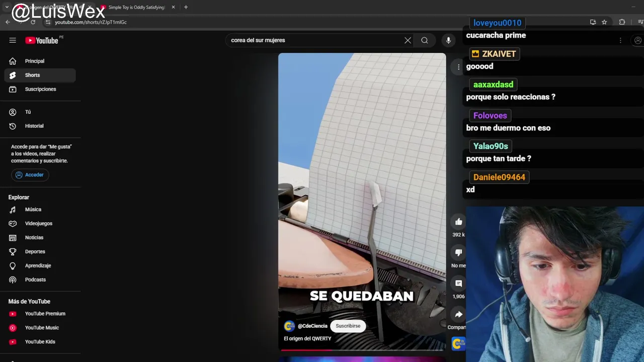Open the browser extensions puzzle icon
The image size is (644, 362).
tap(622, 22)
